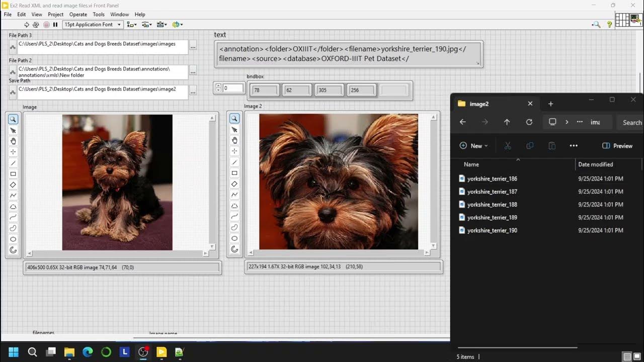The height and width of the screenshot is (362, 644).
Task: Start Run Continuously in the LabVIEW toolbar
Action: [x=36, y=24]
